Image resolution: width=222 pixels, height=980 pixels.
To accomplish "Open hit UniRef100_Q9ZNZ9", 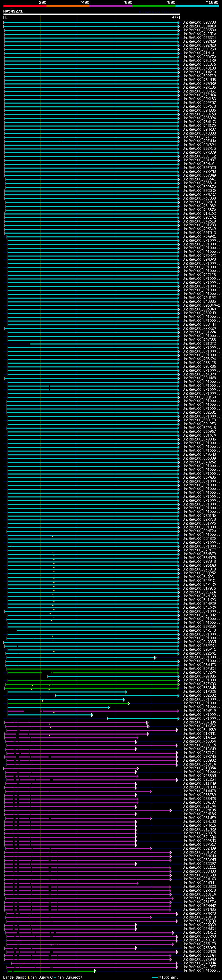I will [199, 41].
